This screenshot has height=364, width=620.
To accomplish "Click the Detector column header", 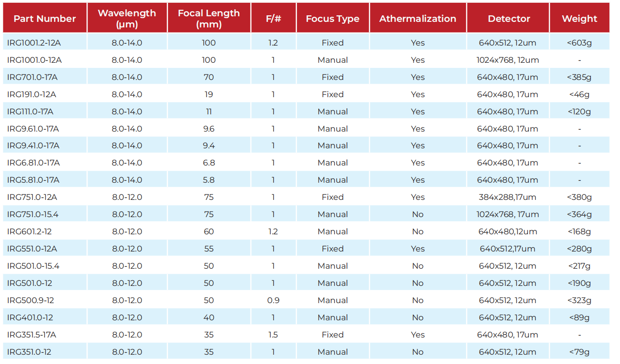I will [508, 19].
